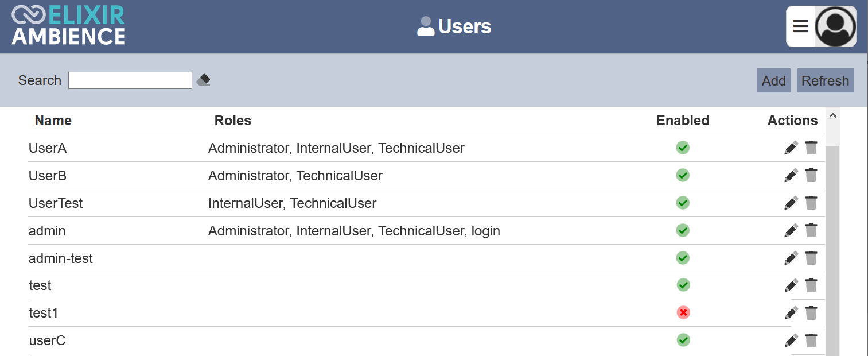This screenshot has height=356, width=868.
Task: Toggle the red disabled status of test1
Action: click(x=683, y=312)
